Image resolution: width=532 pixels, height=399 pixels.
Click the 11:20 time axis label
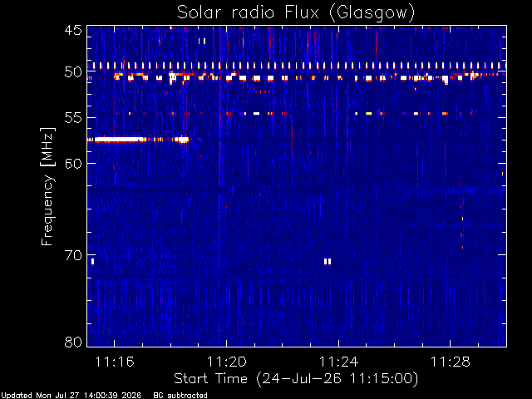point(227,362)
